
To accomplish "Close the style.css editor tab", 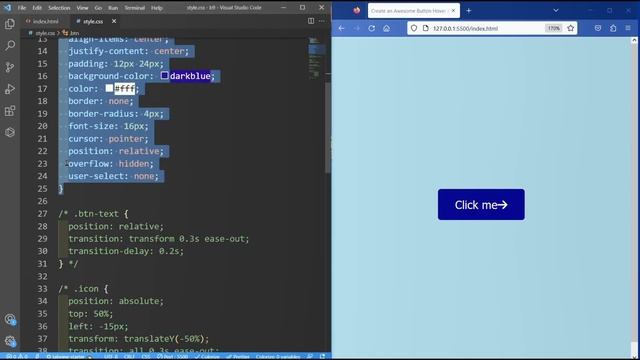I will 114,21.
